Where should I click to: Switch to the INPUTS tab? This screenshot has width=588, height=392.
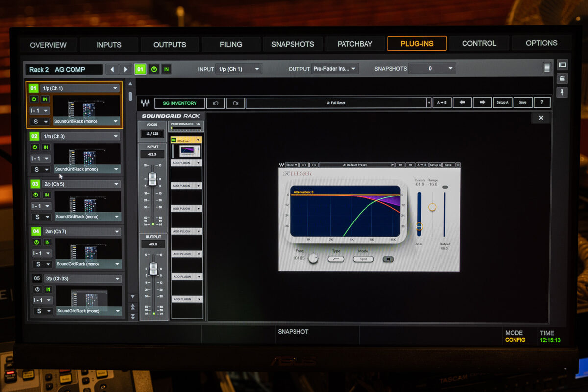coord(109,45)
